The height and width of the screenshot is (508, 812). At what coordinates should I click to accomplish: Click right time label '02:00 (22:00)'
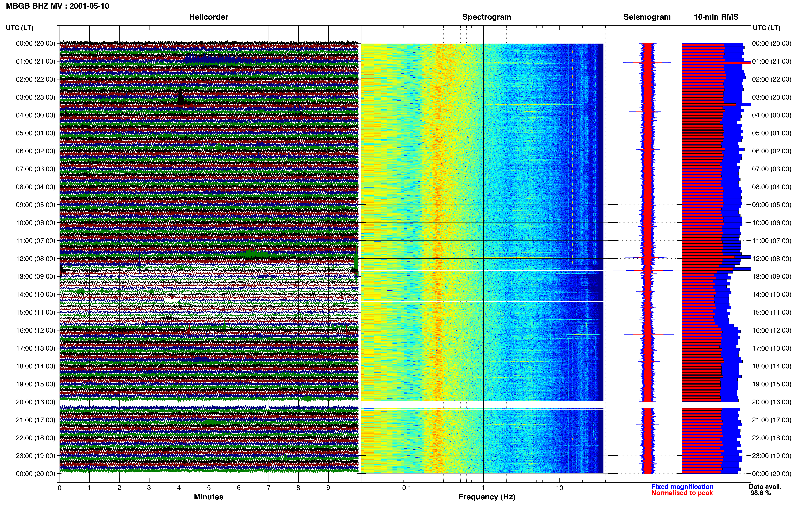coord(772,80)
